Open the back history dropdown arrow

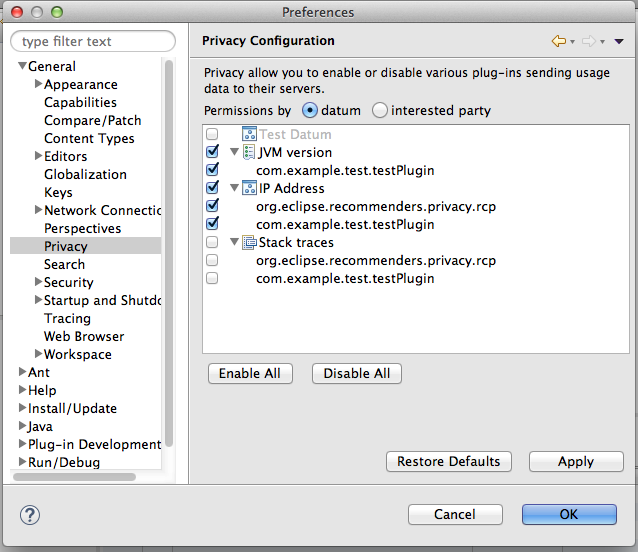coord(572,42)
